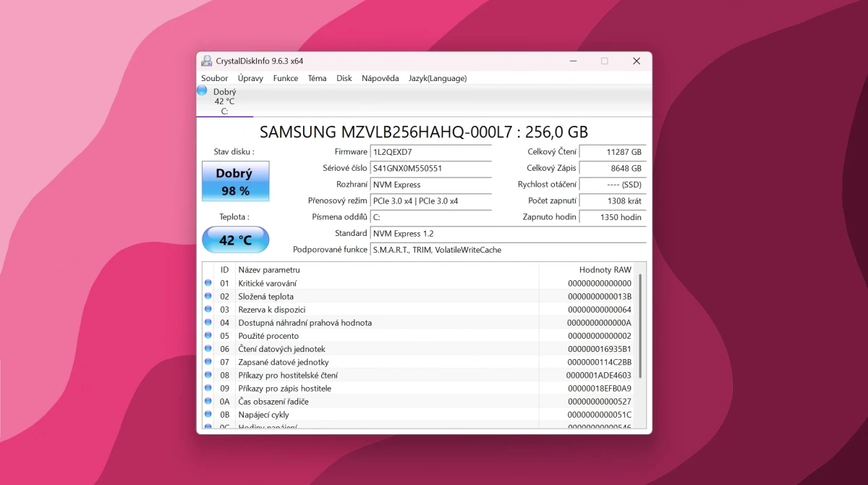Open the Téma menu
Screen dimensions: 868x485
pos(317,78)
